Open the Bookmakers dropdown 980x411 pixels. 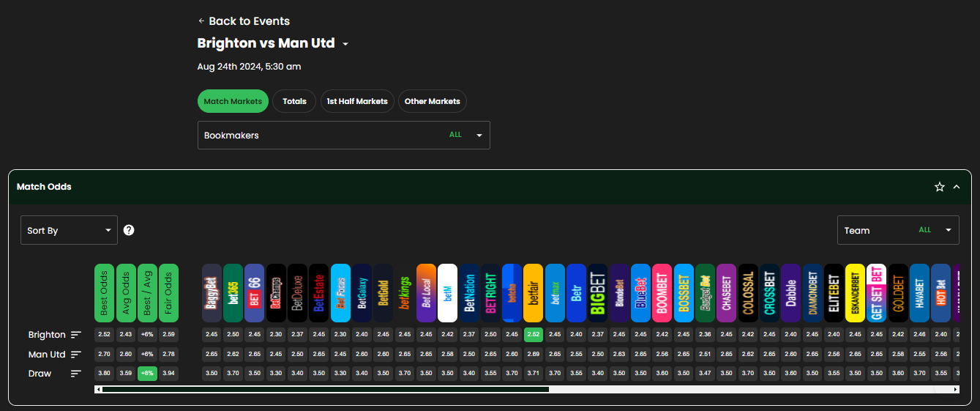344,135
